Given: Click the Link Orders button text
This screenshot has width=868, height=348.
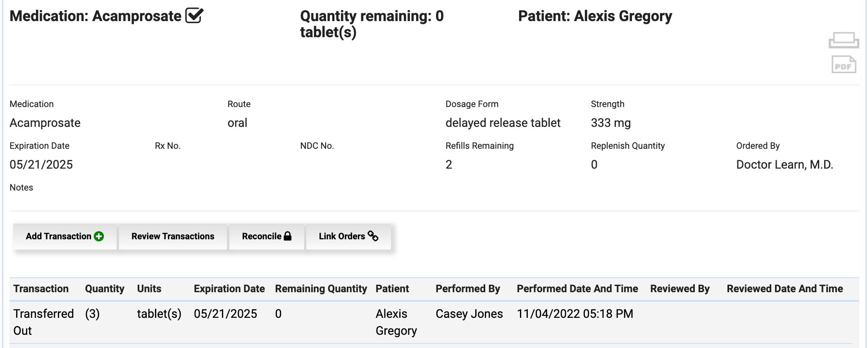Looking at the screenshot, I should [x=341, y=236].
